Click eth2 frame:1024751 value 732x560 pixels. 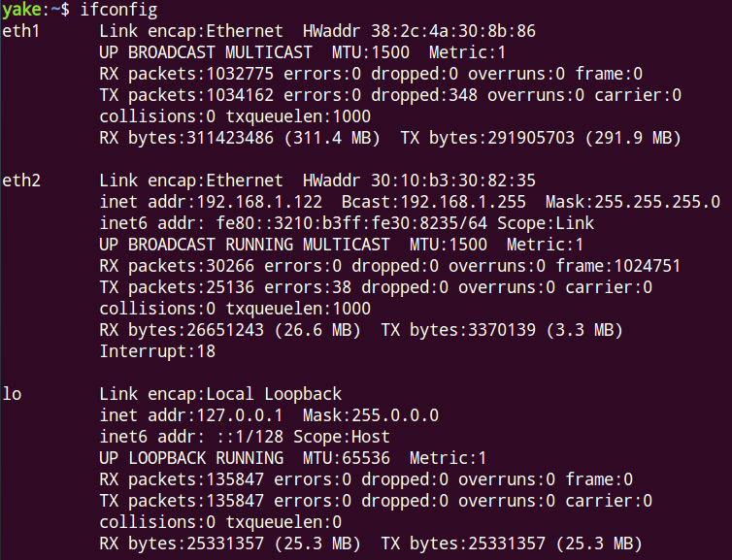617,266
